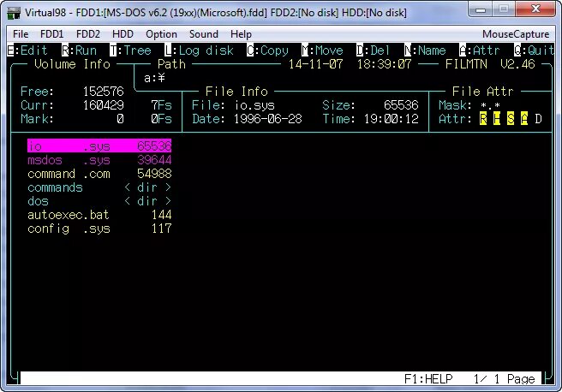The height and width of the screenshot is (392, 562).
Task: Click the clock reading 18:39:07
Action: 384,64
